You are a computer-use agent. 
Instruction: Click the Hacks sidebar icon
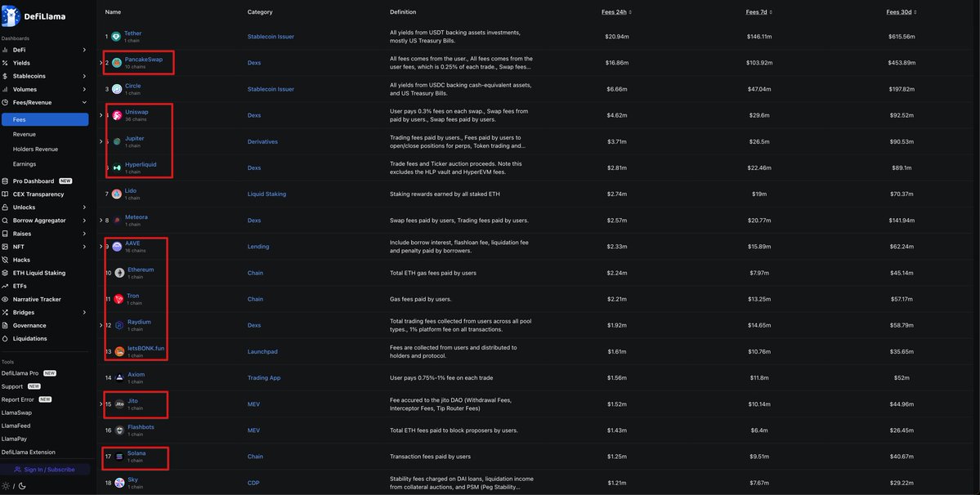(x=5, y=260)
